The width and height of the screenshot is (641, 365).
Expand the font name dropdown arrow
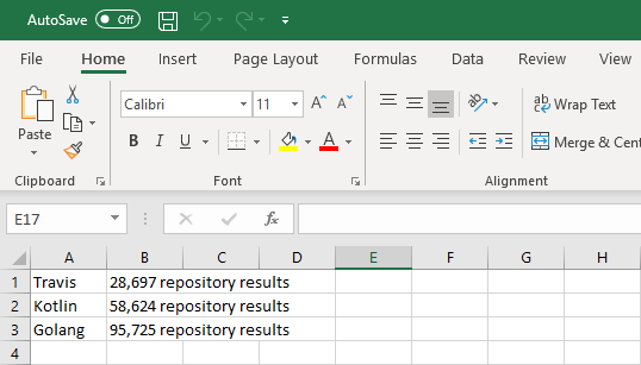tap(243, 104)
